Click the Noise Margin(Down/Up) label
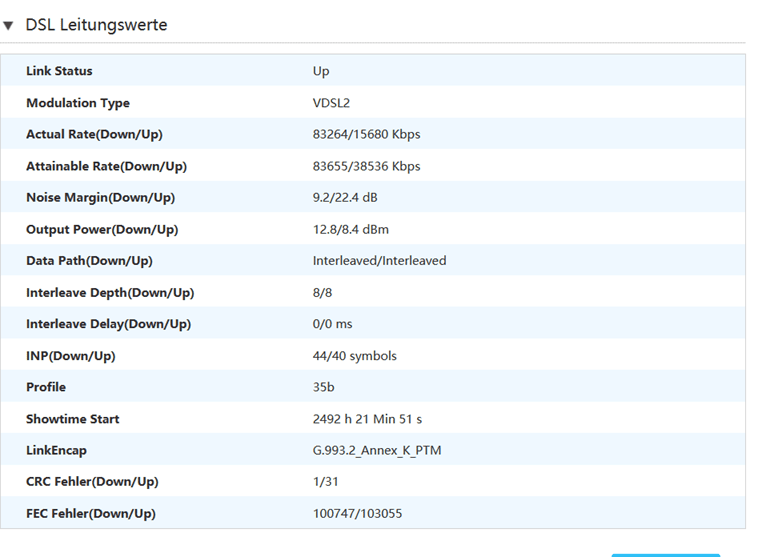The image size is (762, 557). (99, 197)
